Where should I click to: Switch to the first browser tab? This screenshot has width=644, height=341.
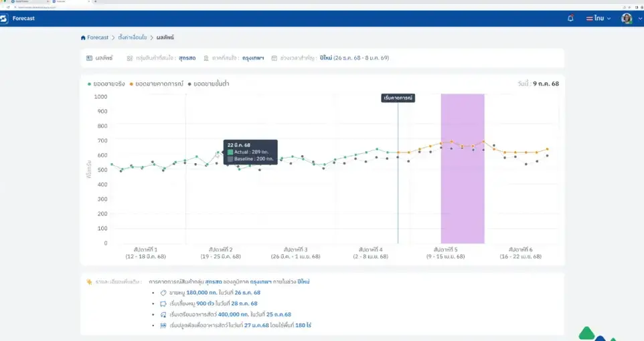24,1
